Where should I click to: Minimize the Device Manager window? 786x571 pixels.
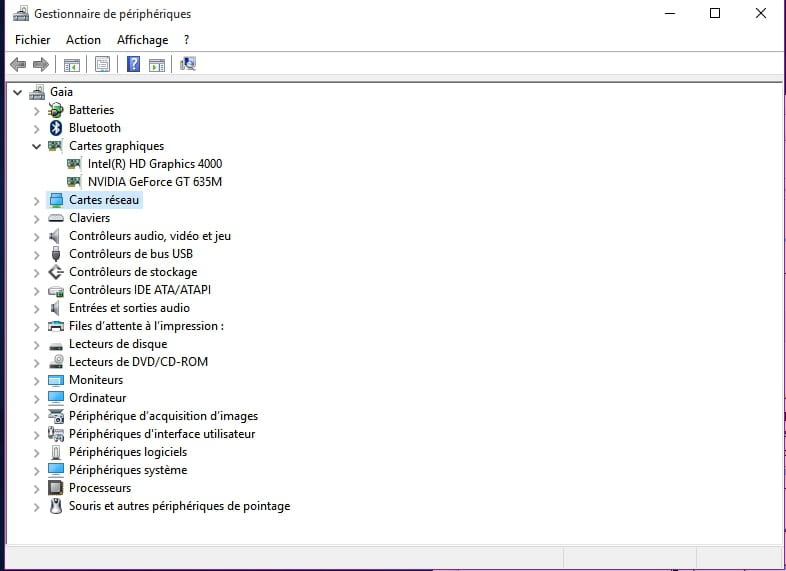(x=670, y=14)
